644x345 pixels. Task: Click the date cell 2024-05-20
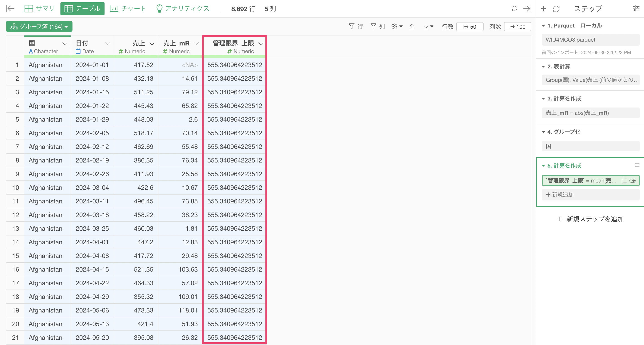92,338
